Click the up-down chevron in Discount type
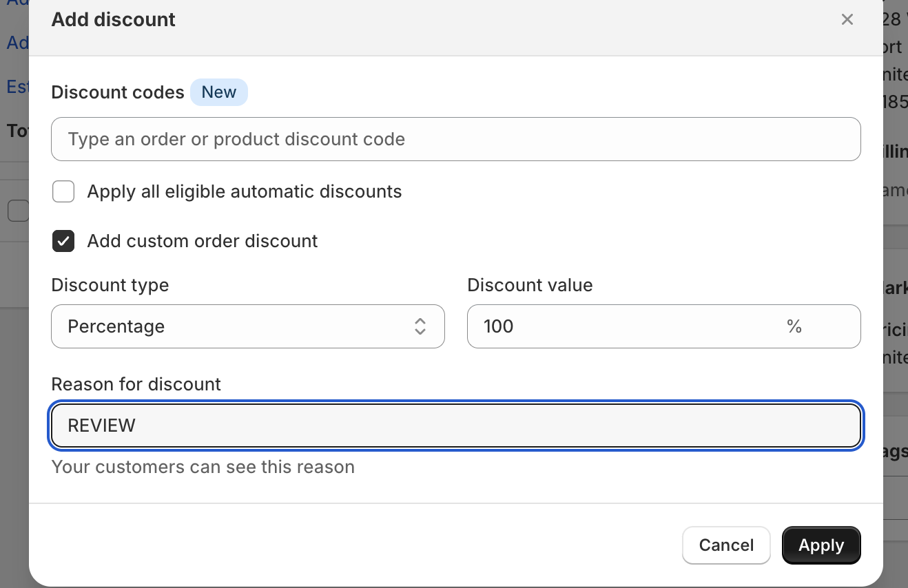The height and width of the screenshot is (588, 908). tap(420, 326)
